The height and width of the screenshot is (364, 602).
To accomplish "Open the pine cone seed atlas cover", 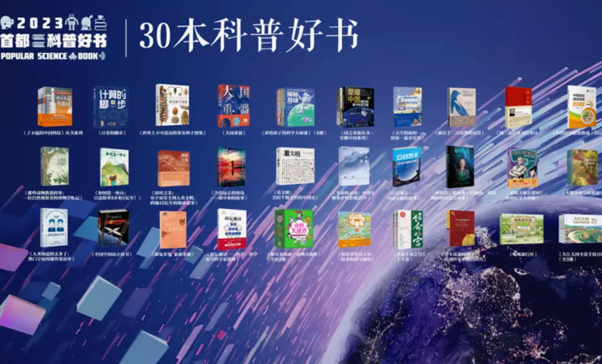I will coord(173,106).
